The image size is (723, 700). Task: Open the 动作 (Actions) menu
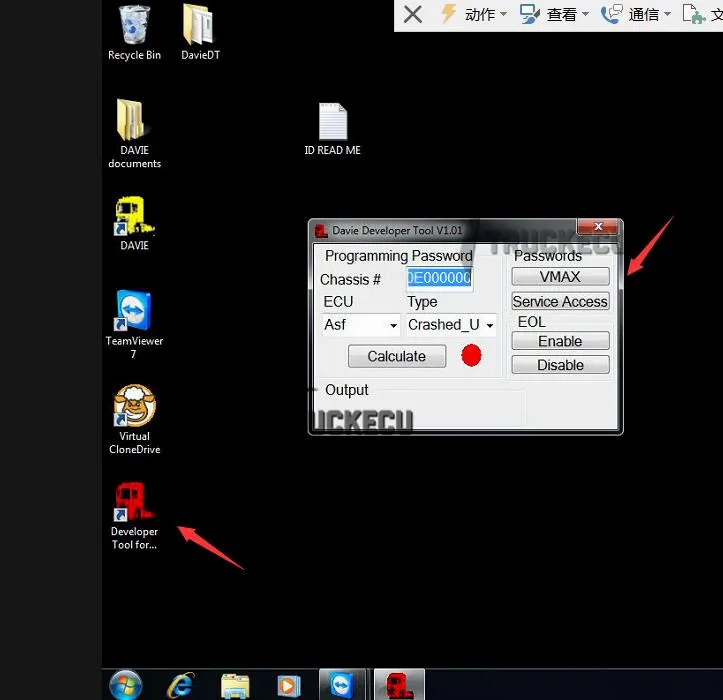click(x=474, y=14)
